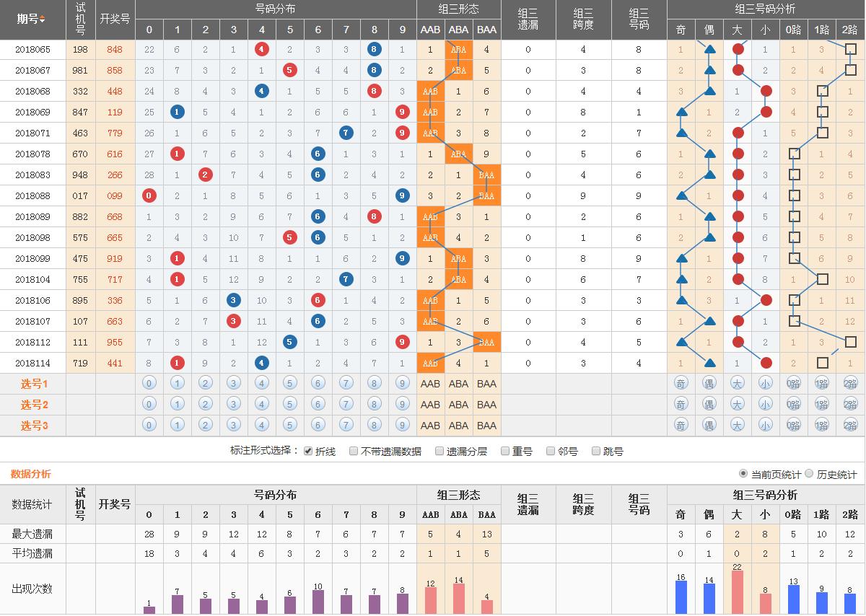The width and height of the screenshot is (866, 616).
Task: Enable the 不带遗漏数据 checkbox
Action: coord(354,451)
